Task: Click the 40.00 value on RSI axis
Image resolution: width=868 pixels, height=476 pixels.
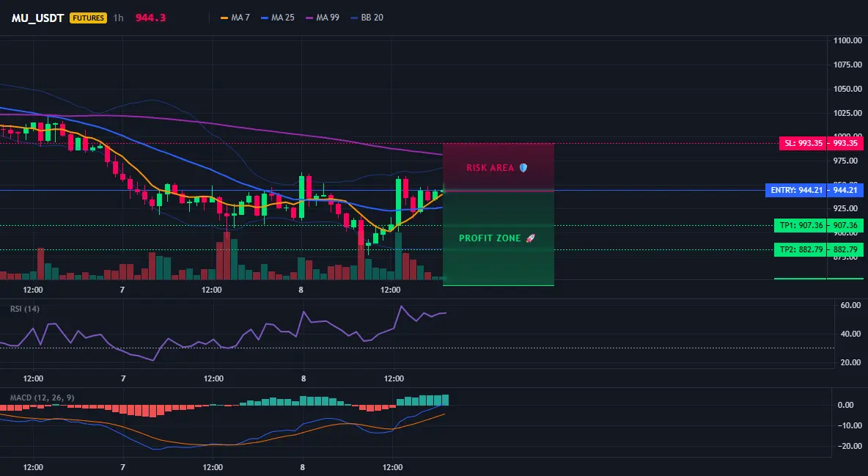Action: coord(850,334)
